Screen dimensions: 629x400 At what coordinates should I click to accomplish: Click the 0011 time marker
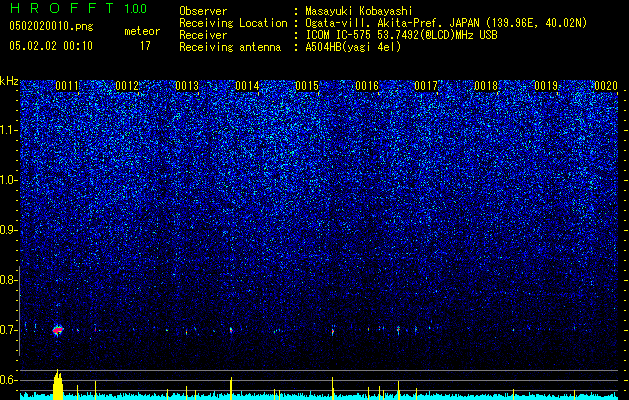point(67,86)
